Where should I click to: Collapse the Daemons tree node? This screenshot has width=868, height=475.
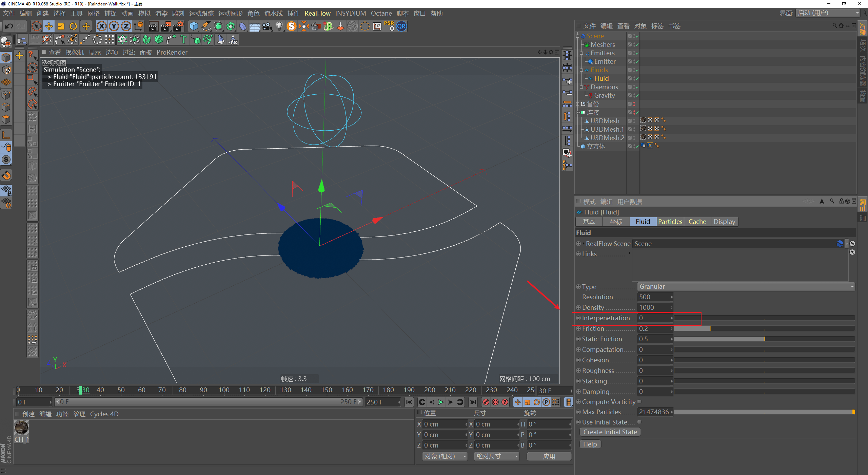581,87
